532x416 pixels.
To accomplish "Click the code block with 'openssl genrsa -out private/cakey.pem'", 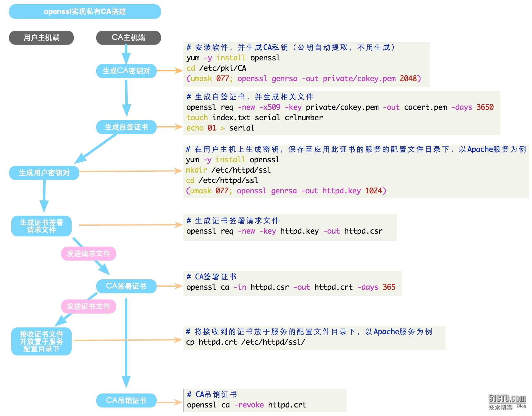I will 307,65.
